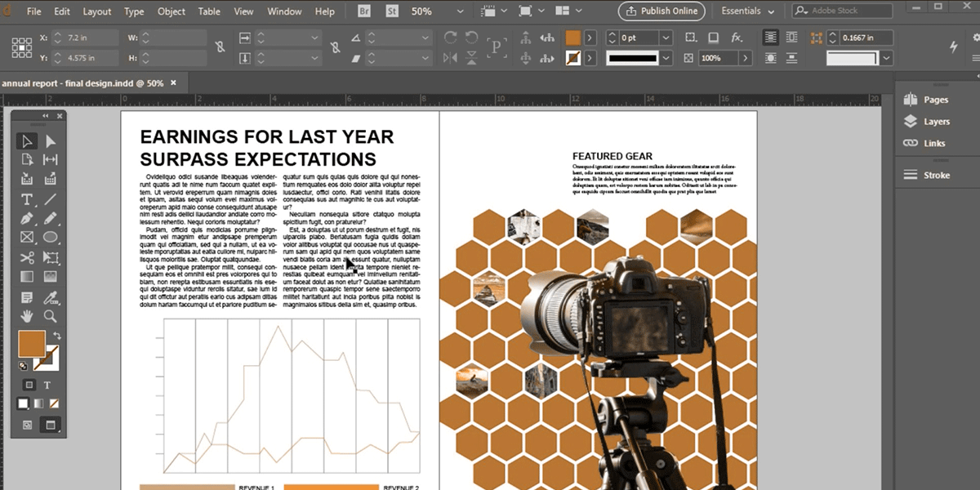The image size is (980, 490).
Task: Click the Publish Online button
Action: 661,11
